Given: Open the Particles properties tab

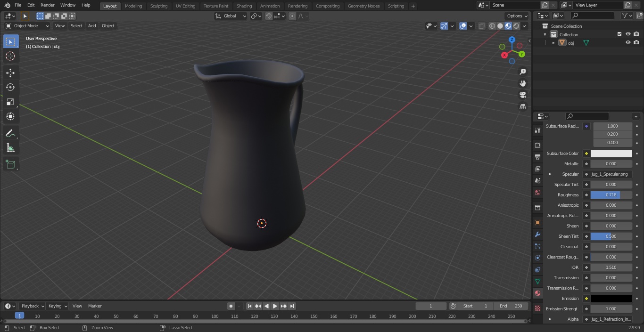Looking at the screenshot, I should (537, 246).
